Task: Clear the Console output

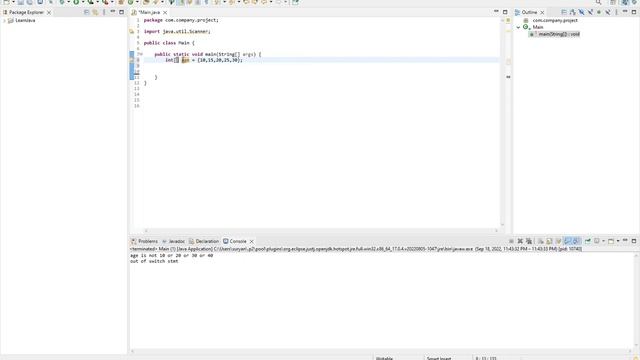Action: 540,241
